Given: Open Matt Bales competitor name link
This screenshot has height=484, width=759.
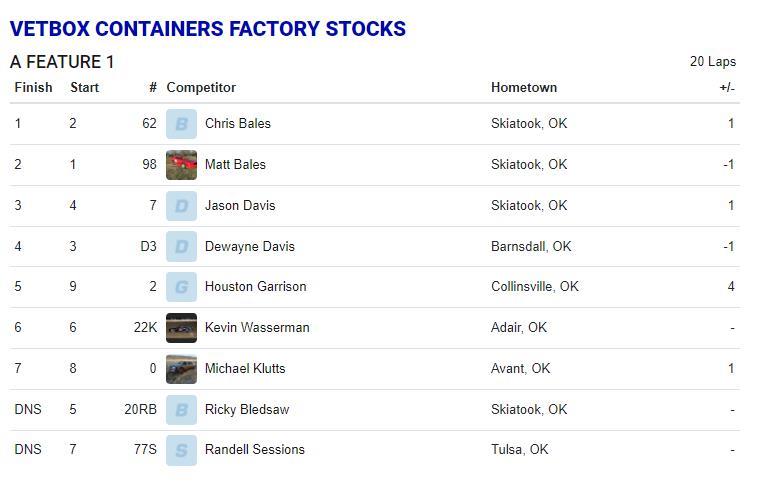Looking at the screenshot, I should coord(235,164).
